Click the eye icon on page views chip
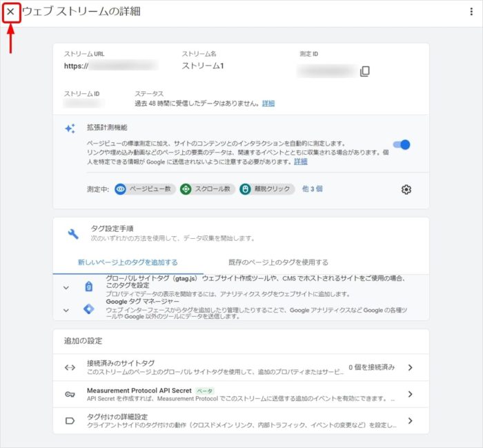This screenshot has width=483, height=448. click(121, 189)
